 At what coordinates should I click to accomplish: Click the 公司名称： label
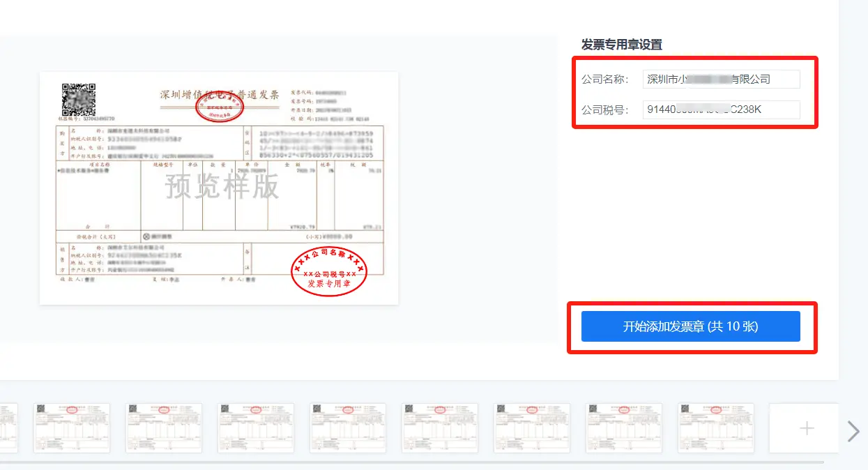(x=606, y=79)
